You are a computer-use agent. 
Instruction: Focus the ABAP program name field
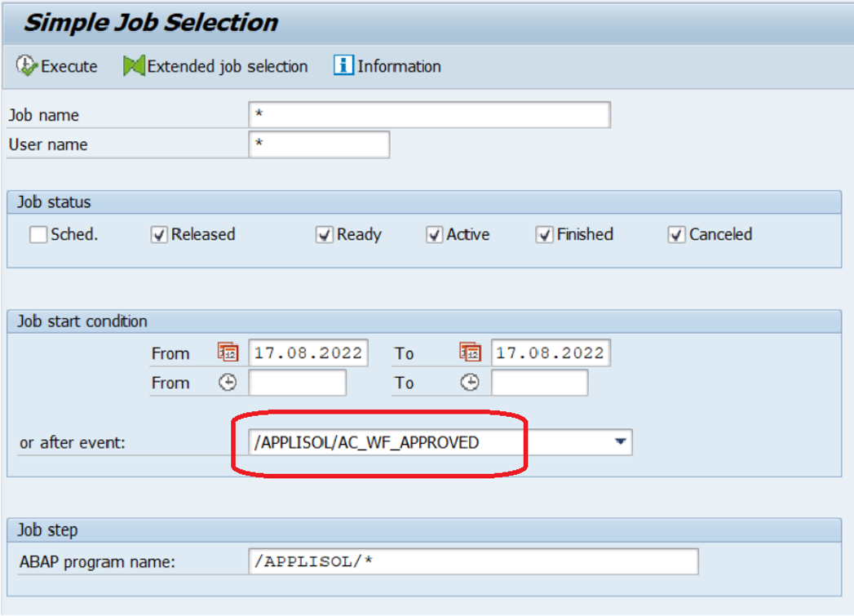pos(473,561)
